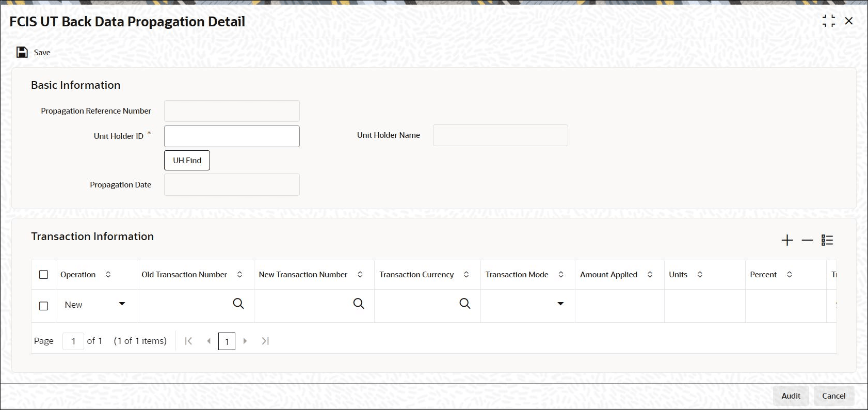Open single record view list icon
This screenshot has height=410, width=868.
827,240
